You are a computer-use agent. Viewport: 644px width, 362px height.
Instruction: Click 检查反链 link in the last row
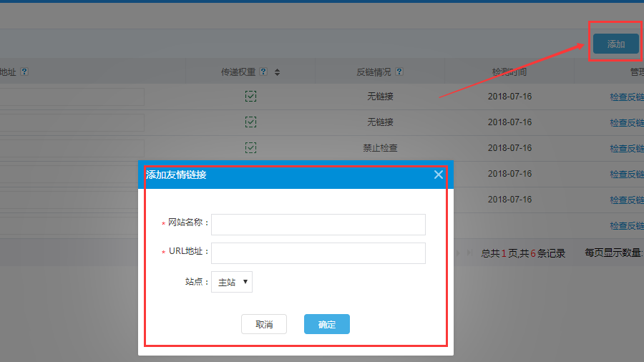627,226
